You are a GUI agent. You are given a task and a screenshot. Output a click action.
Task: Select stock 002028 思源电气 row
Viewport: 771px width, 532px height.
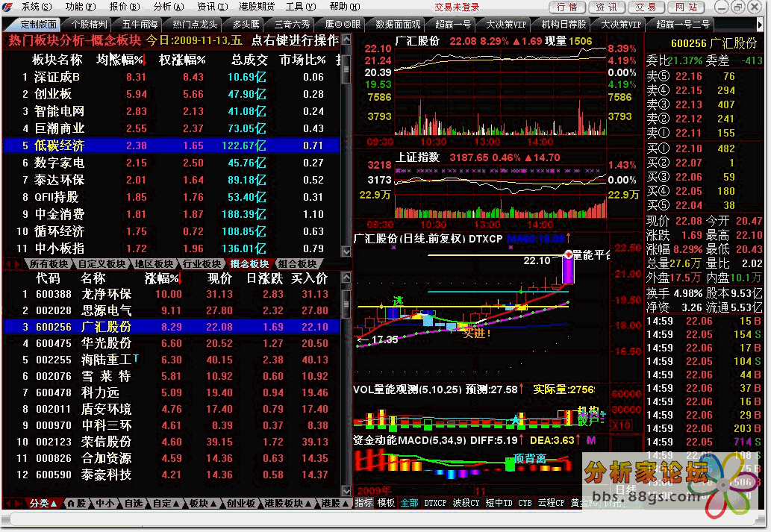(x=171, y=310)
